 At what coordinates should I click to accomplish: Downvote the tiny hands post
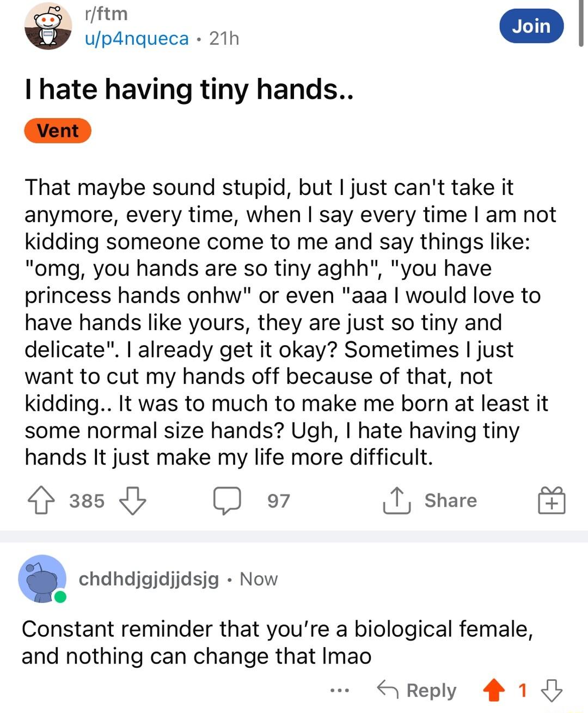point(132,501)
